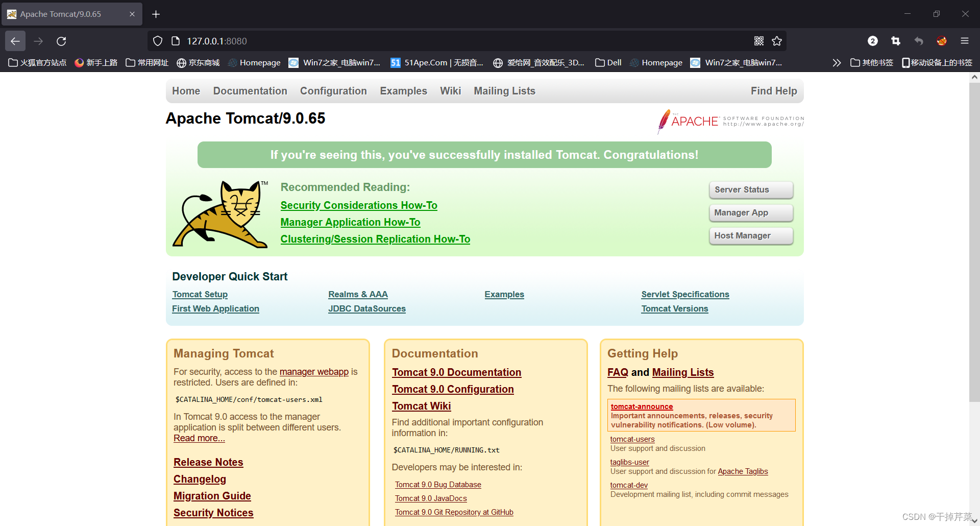Click the crop screenshot toolbar icon
The image size is (980, 526).
click(896, 41)
